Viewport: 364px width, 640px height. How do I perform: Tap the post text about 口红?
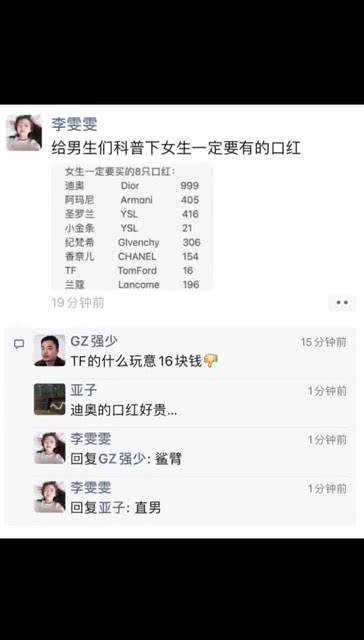176,148
